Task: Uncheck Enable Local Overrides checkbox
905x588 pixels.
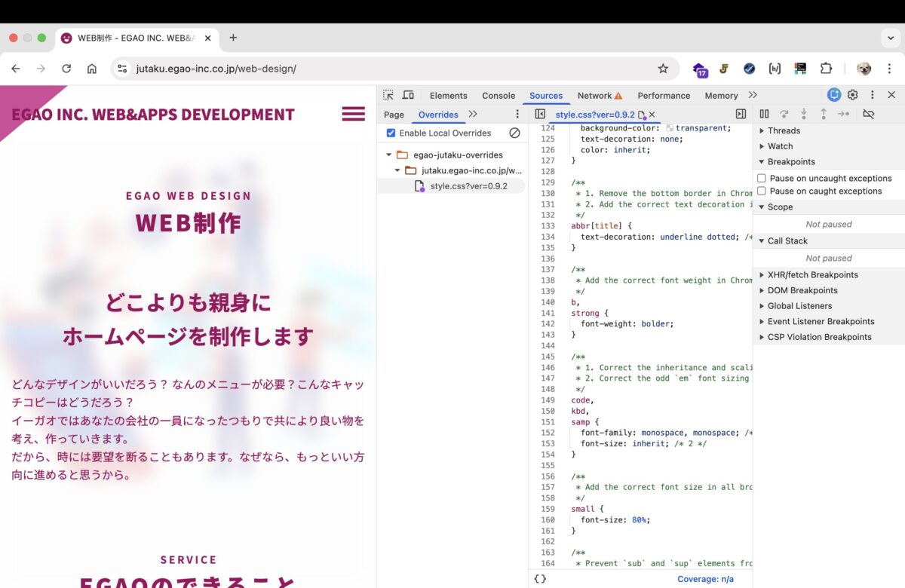Action: tap(391, 133)
